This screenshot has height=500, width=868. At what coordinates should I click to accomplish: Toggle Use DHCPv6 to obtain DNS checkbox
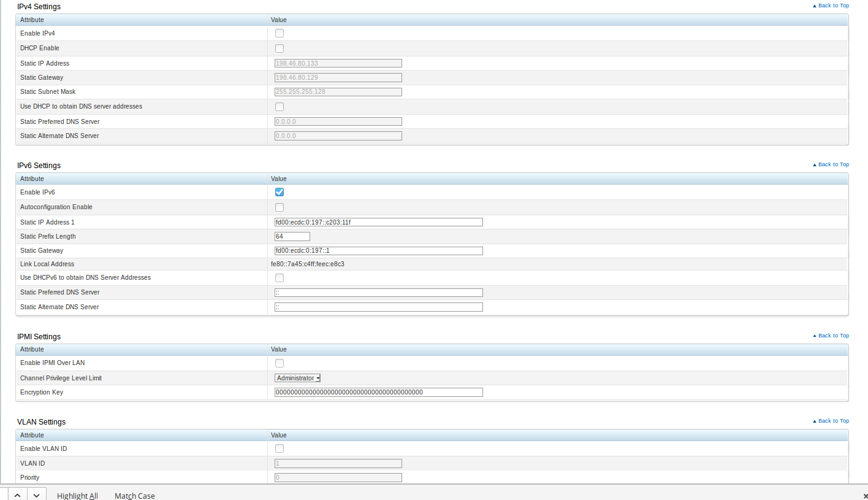(x=280, y=278)
